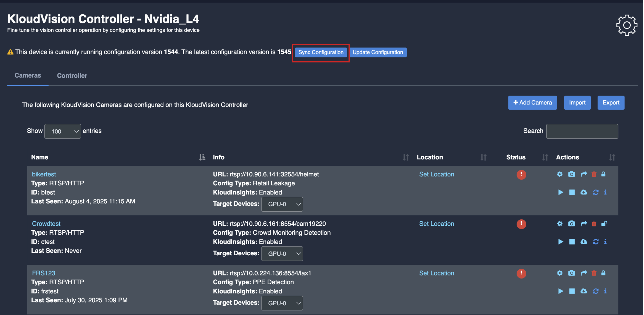The height and width of the screenshot is (315, 644).
Task: Delete the FRS123 camera with trash icon
Action: [594, 273]
